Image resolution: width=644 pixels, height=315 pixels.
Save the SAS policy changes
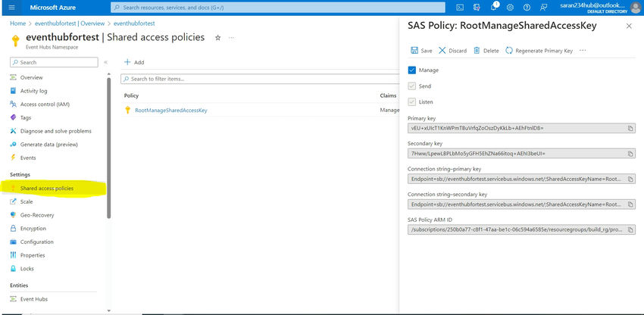421,51
